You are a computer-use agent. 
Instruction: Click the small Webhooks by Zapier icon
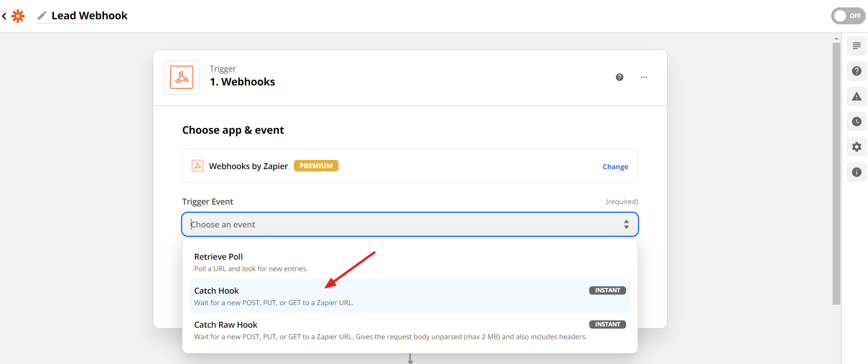pyautogui.click(x=198, y=166)
